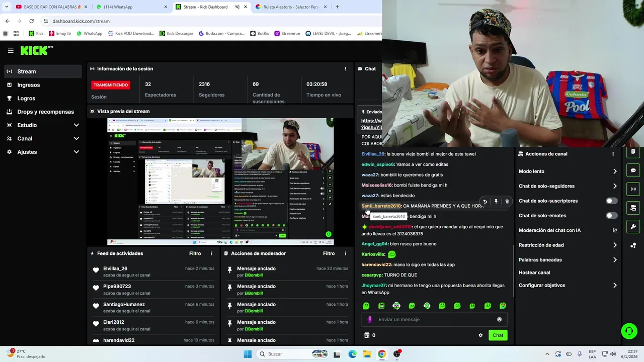Enable Chat de solo-emotes toggle
Image resolution: width=644 pixels, height=362 pixels.
pyautogui.click(x=611, y=216)
